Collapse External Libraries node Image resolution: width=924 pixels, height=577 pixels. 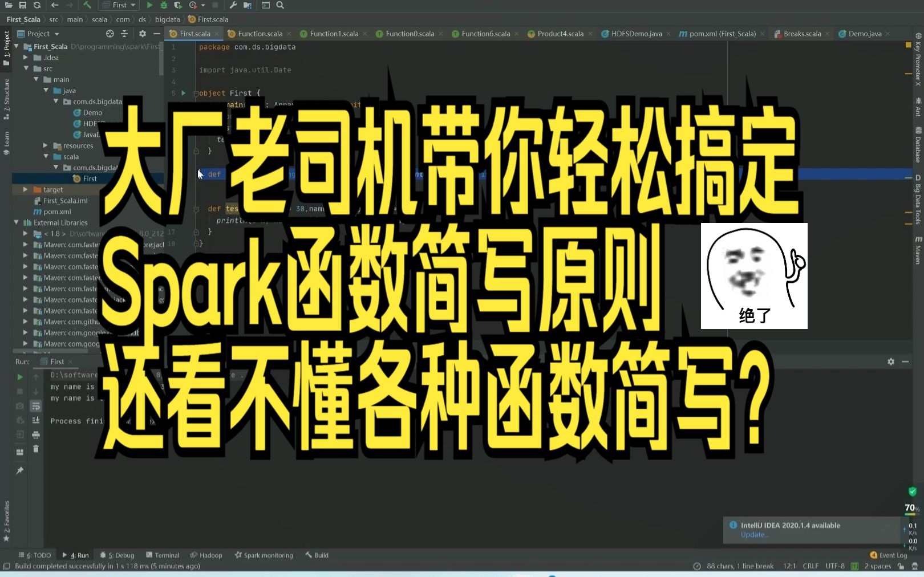click(x=17, y=222)
